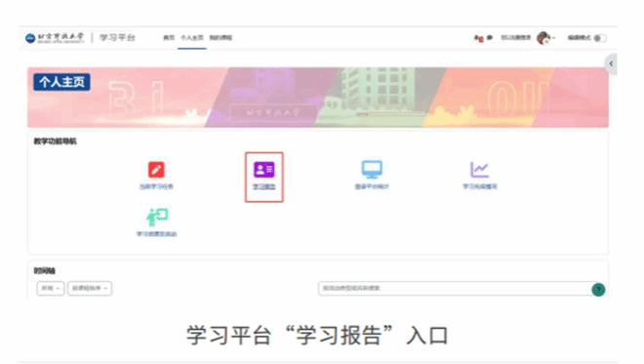Click the label under the red pencil icon
The width and height of the screenshot is (644, 364).
pos(156,186)
